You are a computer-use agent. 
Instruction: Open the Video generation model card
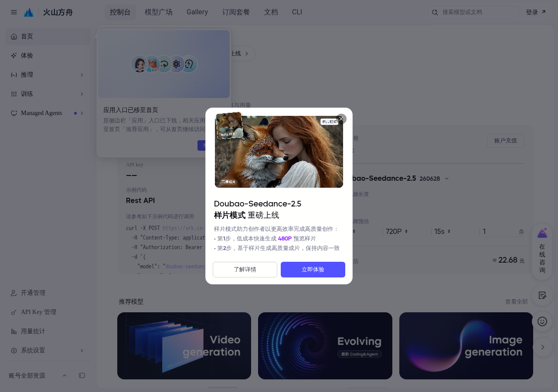[x=184, y=346]
